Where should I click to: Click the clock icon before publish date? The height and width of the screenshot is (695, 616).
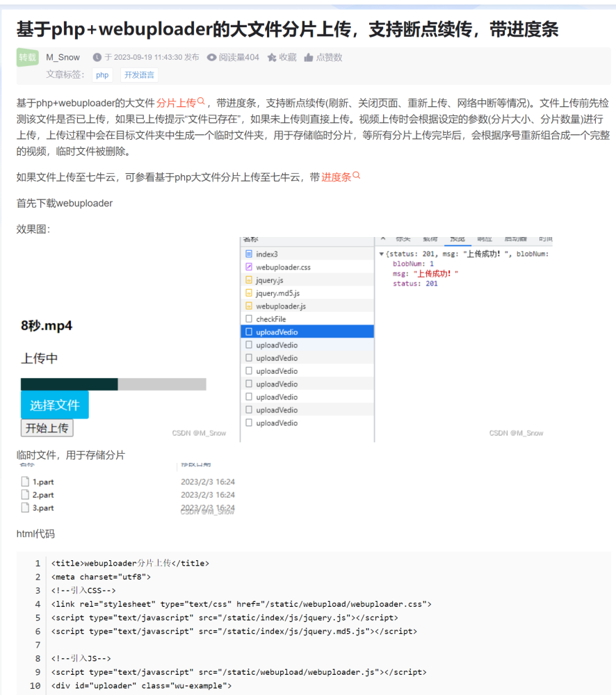tap(97, 57)
